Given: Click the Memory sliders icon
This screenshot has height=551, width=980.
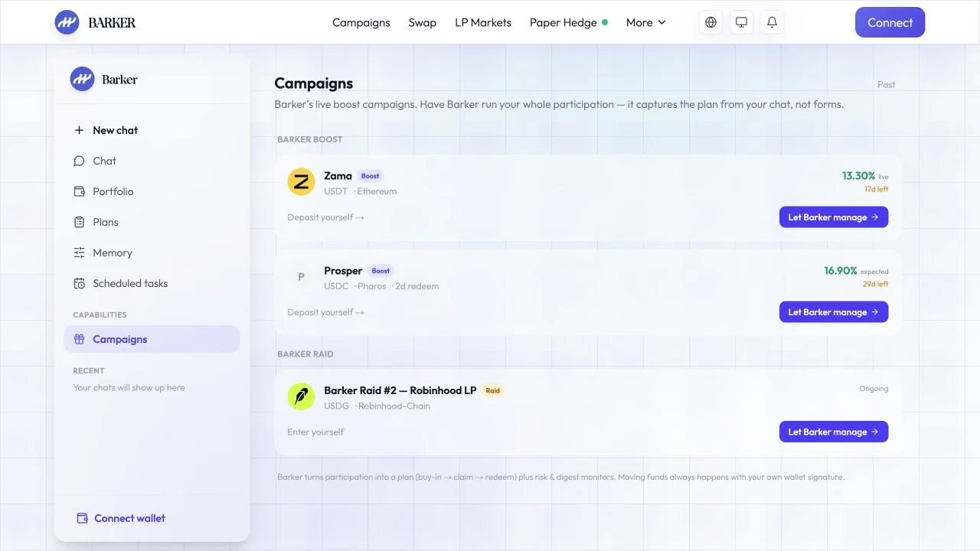Looking at the screenshot, I should [x=79, y=253].
